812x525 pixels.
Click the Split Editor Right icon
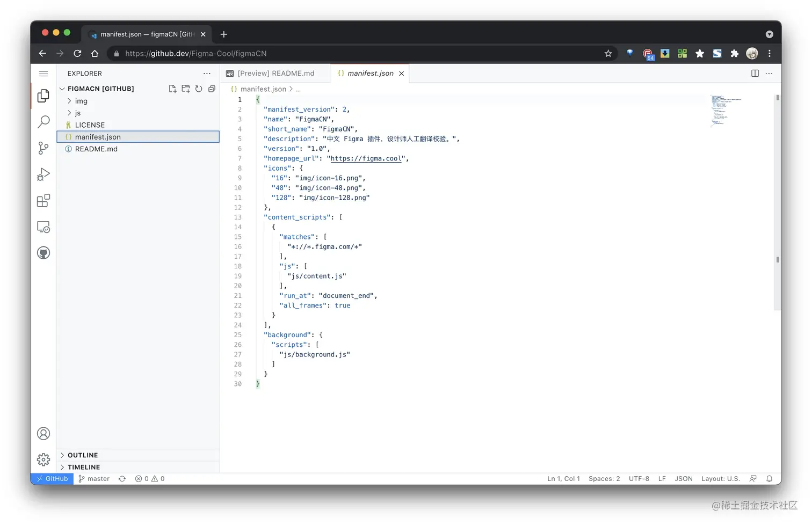click(x=755, y=74)
